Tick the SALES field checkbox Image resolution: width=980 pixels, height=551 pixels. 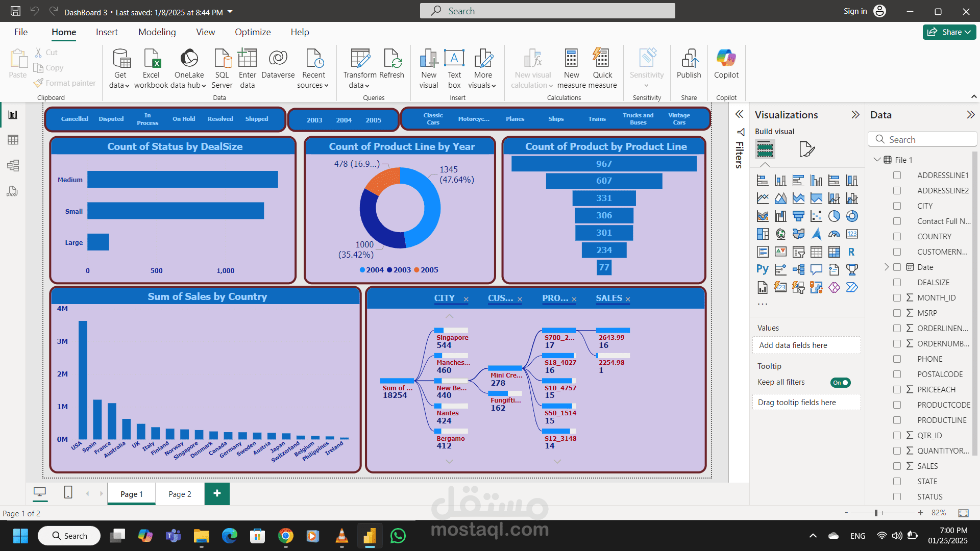pyautogui.click(x=897, y=466)
